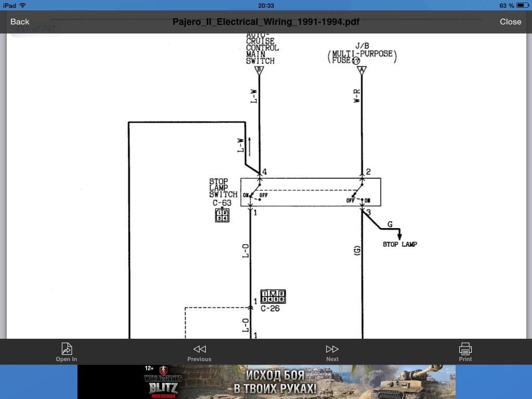Tap the 20:33 clock in status bar

pyautogui.click(x=265, y=5)
